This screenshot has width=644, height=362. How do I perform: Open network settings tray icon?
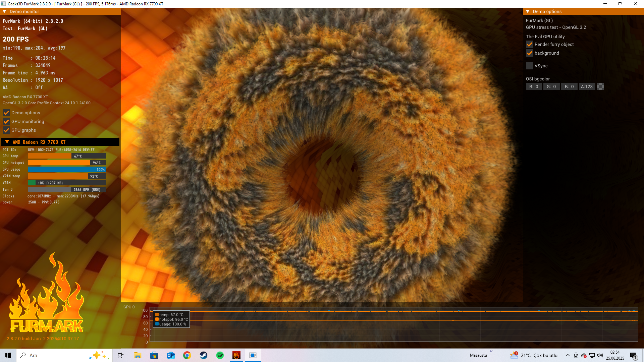(592, 355)
